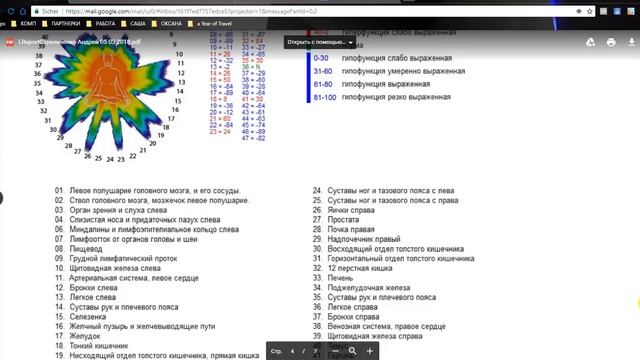This screenshot has width=640, height=360.
Task: Expand the Открыть с помощью dropdown
Action: 320,42
